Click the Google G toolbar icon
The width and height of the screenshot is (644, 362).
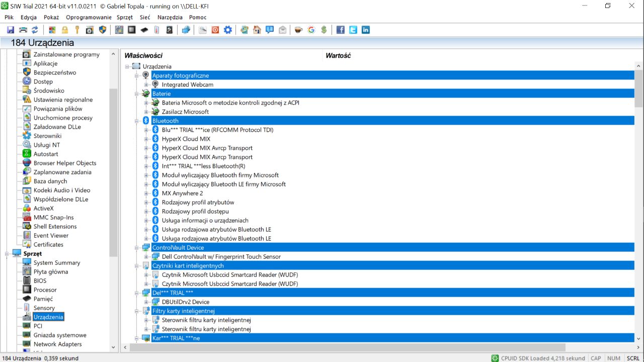(311, 30)
